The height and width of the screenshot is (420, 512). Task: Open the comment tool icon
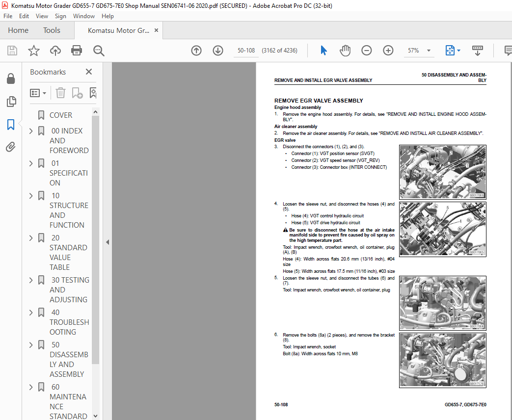(508, 51)
